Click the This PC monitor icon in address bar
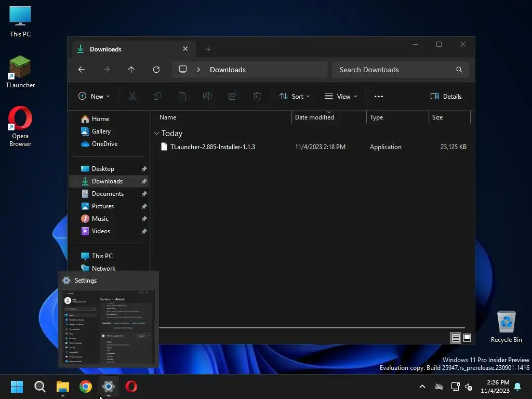Image resolution: width=532 pixels, height=399 pixels. tap(183, 70)
